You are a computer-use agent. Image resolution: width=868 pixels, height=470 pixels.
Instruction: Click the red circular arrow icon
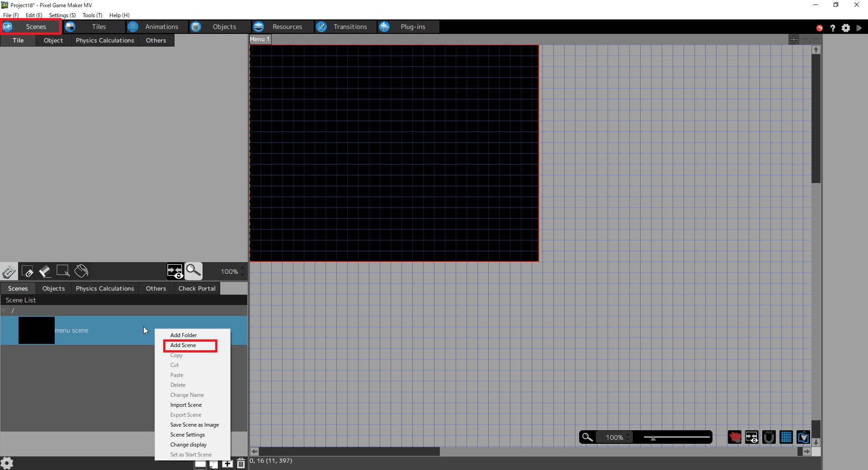pos(820,28)
